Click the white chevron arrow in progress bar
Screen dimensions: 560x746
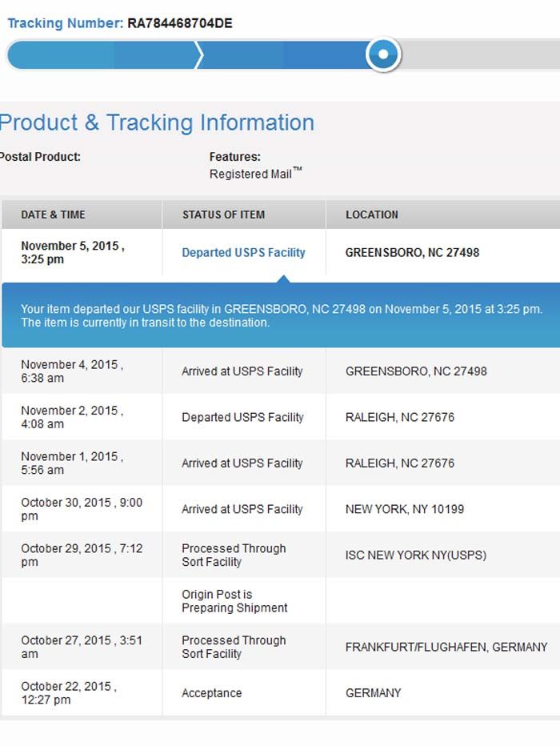click(199, 54)
